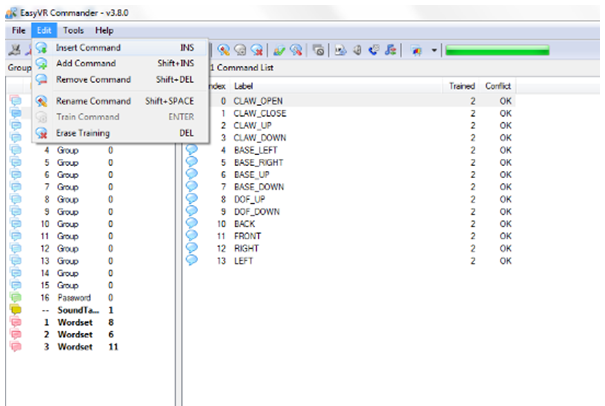Click the Remove Command menu entry's icon

(42, 80)
